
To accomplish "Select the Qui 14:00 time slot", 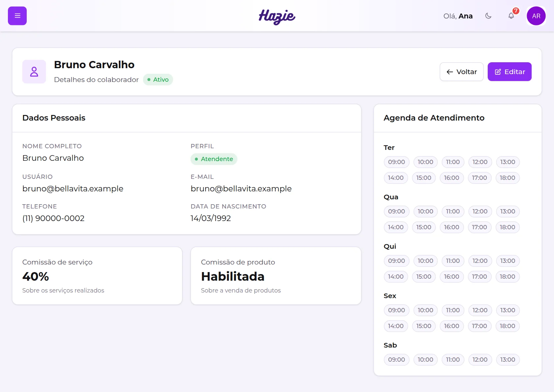I will coord(396,276).
